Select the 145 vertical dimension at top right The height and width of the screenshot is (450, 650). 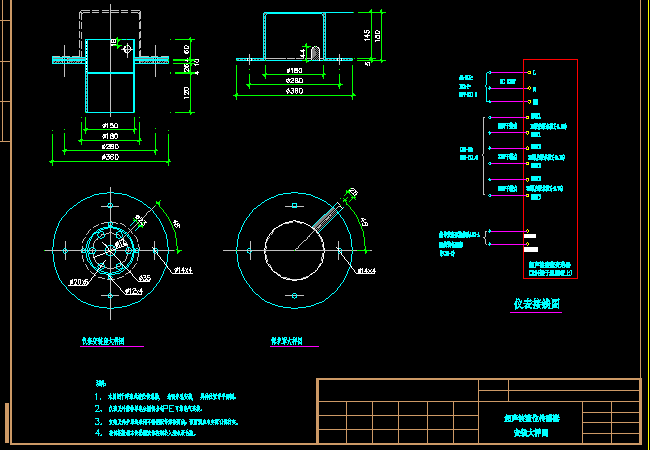[x=368, y=35]
